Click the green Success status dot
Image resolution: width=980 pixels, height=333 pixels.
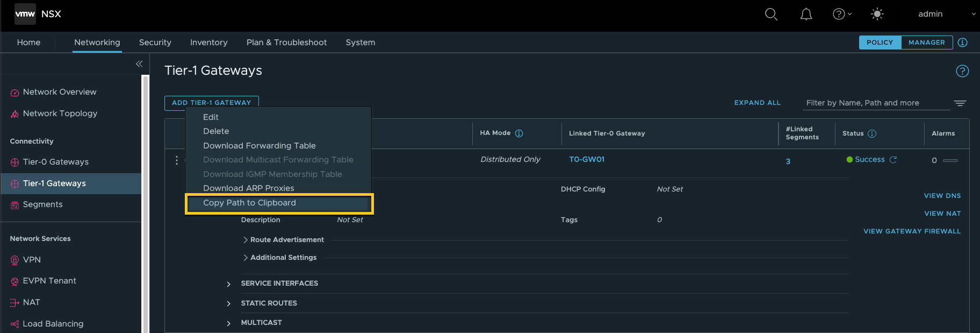[x=849, y=160]
